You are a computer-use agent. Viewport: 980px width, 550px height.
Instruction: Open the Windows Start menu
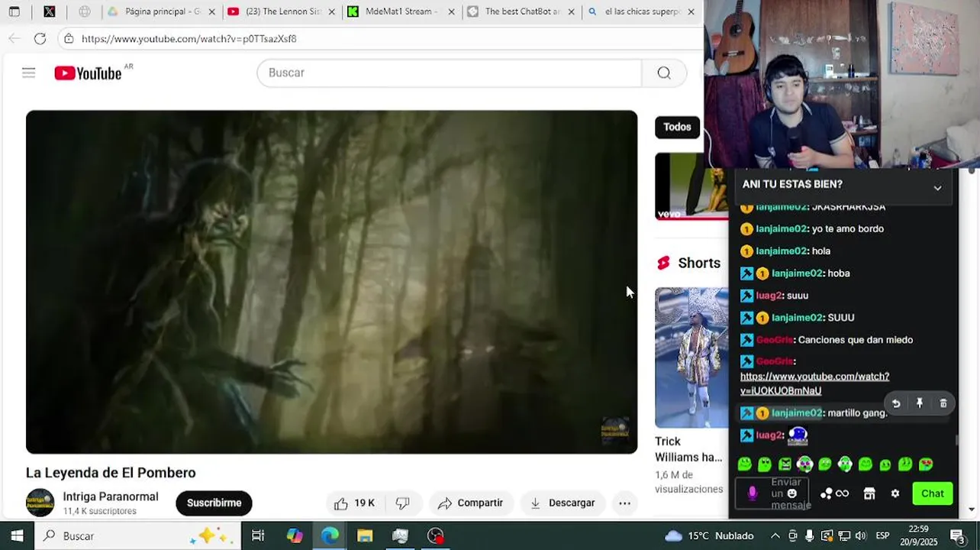pos(17,535)
